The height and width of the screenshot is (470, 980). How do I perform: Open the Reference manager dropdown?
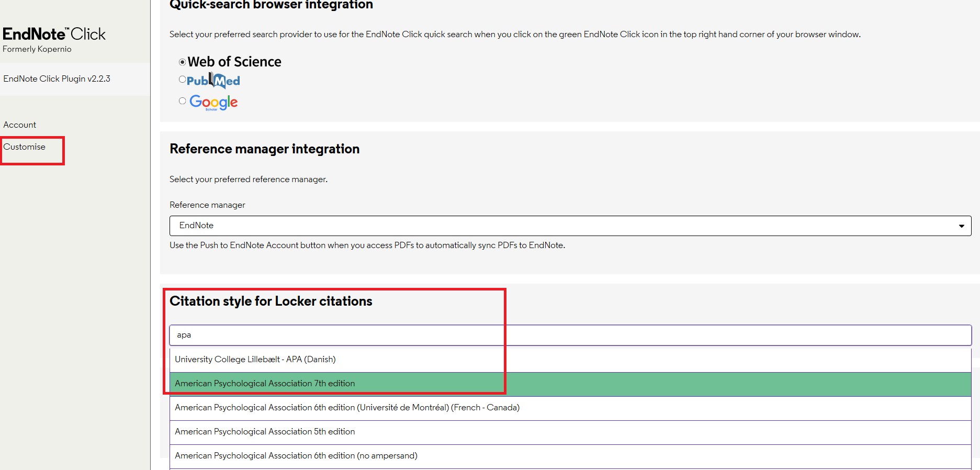569,226
